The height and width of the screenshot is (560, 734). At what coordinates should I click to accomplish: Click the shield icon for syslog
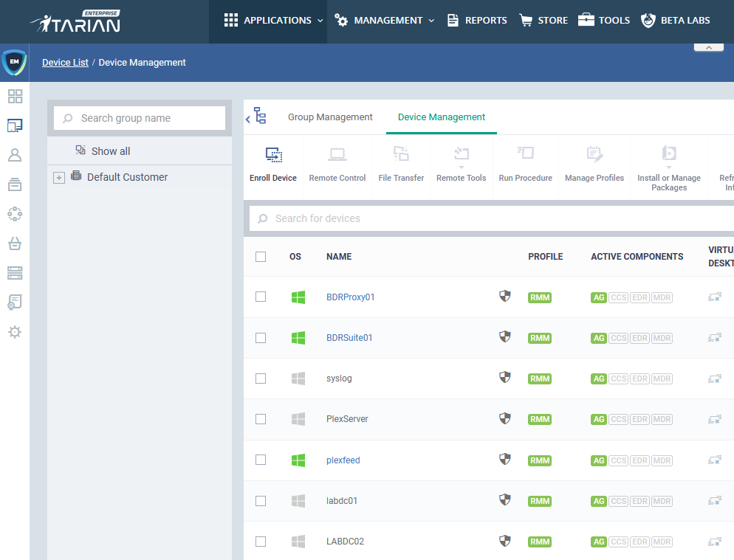click(504, 378)
